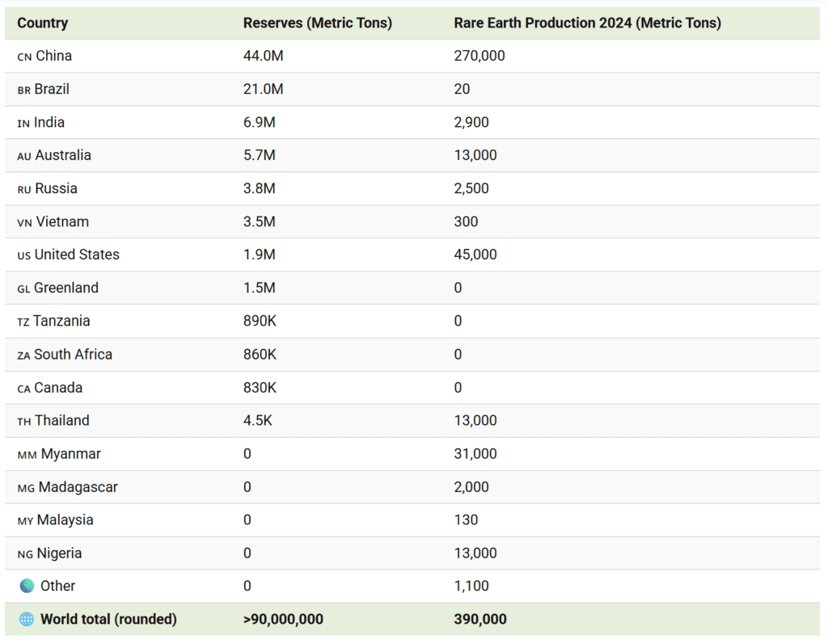
Task: Click the World total >90,000,000 reserves value
Action: point(283,619)
